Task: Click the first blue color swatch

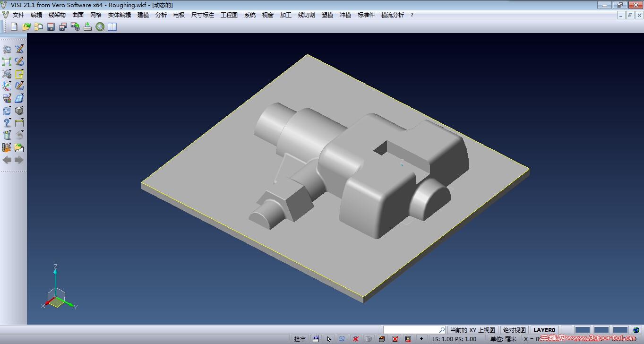Action: pyautogui.click(x=583, y=330)
